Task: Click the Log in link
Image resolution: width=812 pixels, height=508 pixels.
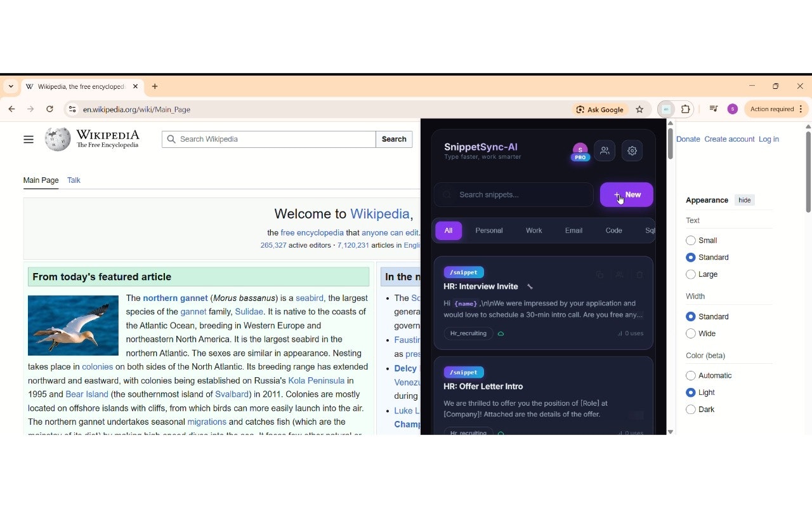Action: 769,139
